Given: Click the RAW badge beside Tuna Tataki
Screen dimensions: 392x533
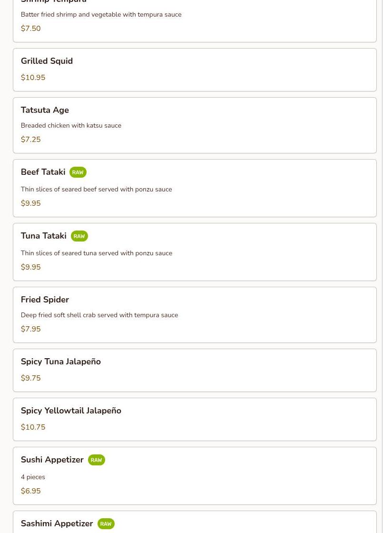Looking at the screenshot, I should click(79, 236).
